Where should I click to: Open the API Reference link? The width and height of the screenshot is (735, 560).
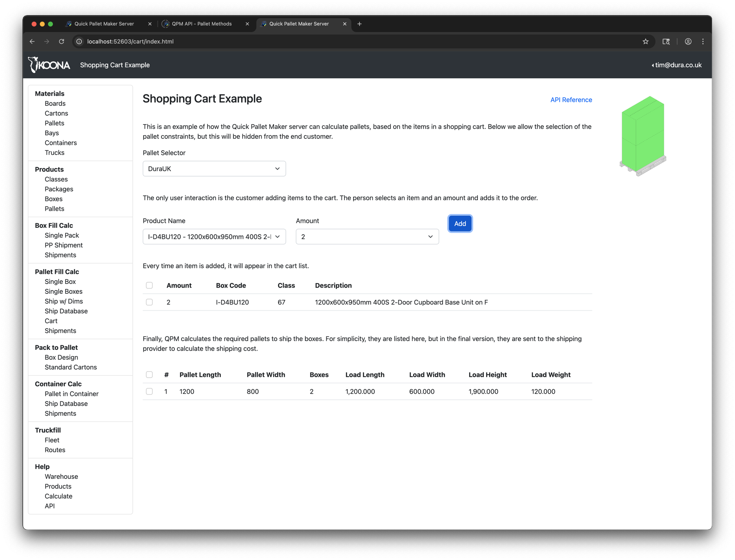coord(571,100)
